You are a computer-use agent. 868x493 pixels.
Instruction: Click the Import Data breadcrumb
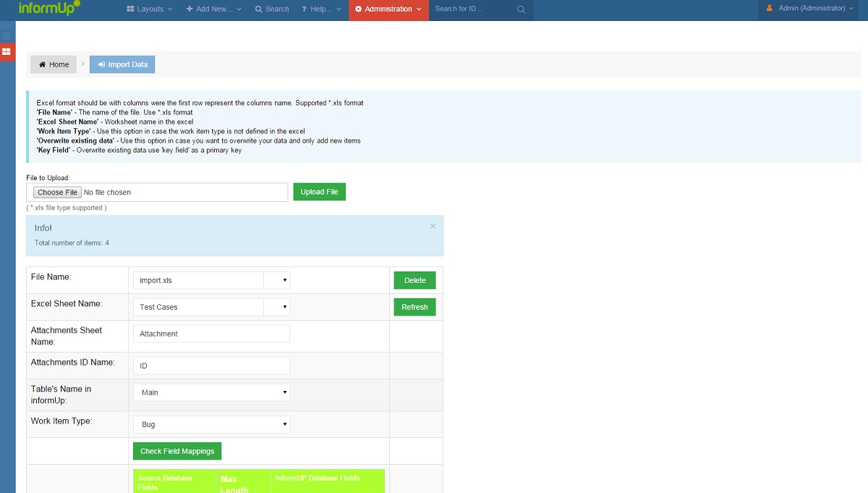pos(122,64)
